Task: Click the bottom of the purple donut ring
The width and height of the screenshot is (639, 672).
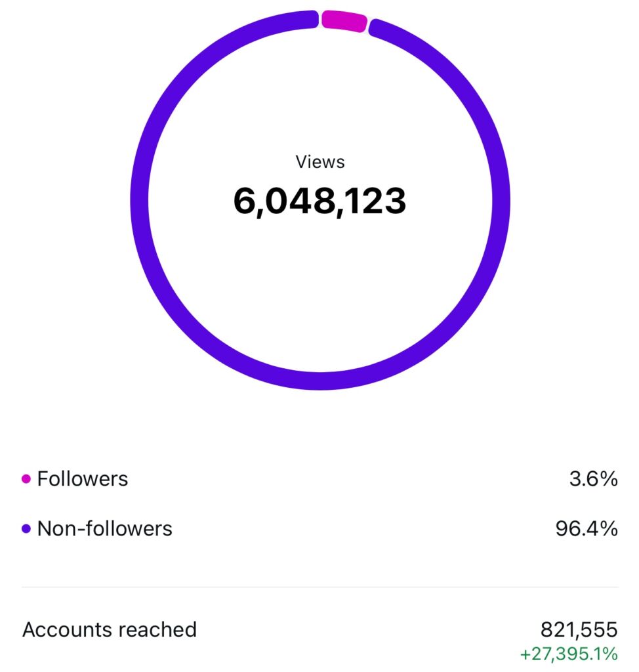Action: click(x=320, y=380)
